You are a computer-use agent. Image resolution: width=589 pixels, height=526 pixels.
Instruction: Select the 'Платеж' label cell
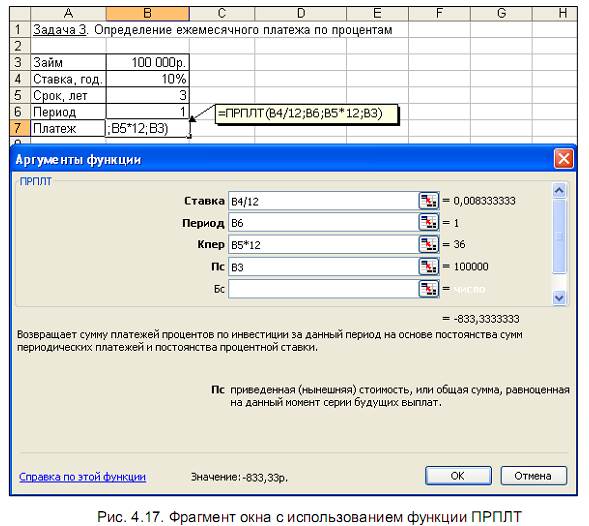click(x=68, y=128)
